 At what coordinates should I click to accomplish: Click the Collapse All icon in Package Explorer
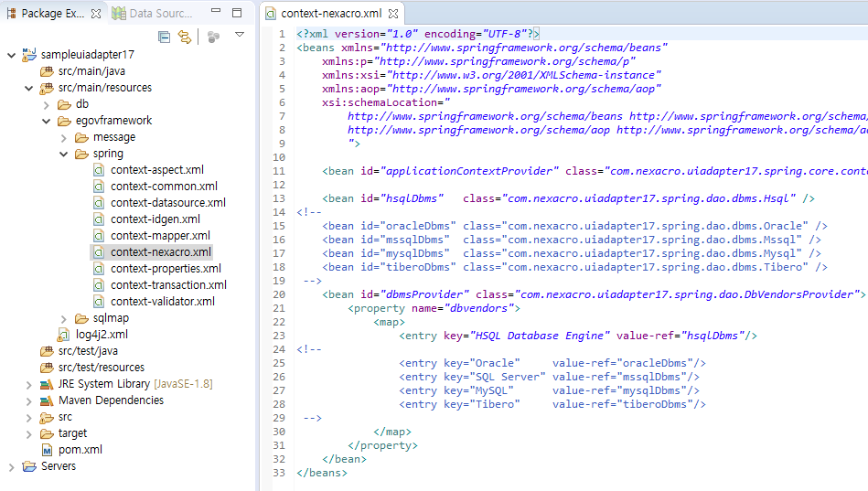tap(165, 37)
